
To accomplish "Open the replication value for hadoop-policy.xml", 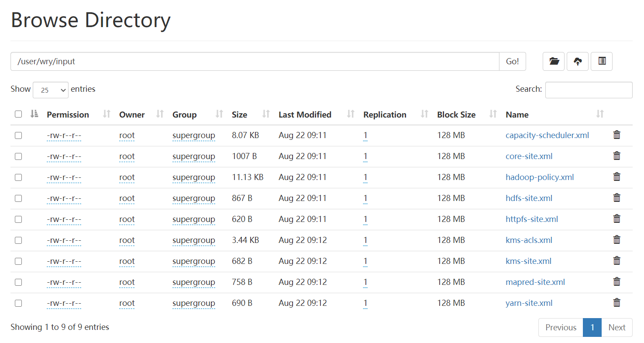I will [x=365, y=177].
